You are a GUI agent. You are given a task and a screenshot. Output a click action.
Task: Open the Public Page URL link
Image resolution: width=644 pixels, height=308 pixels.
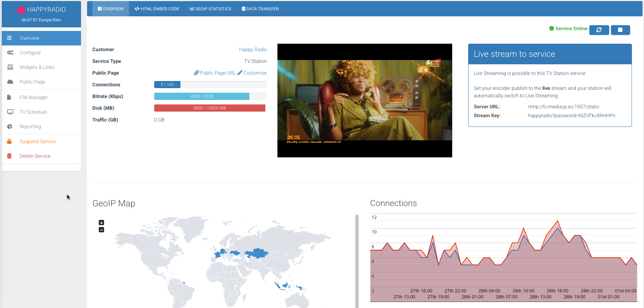[x=215, y=73]
